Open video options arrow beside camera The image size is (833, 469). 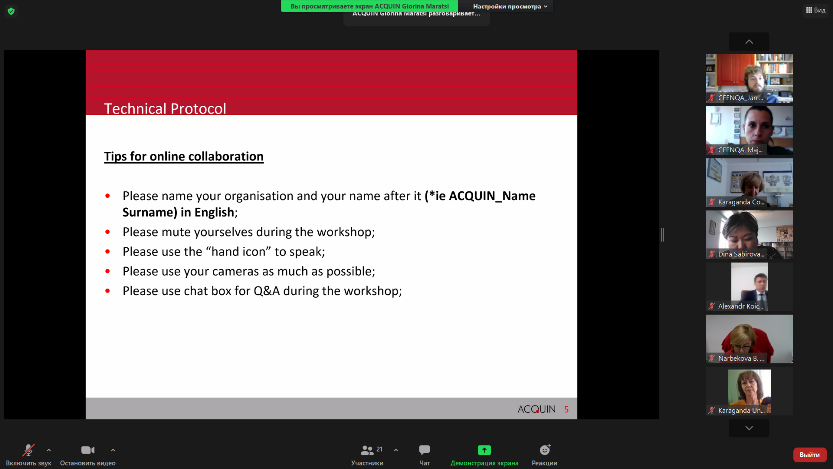tap(112, 449)
